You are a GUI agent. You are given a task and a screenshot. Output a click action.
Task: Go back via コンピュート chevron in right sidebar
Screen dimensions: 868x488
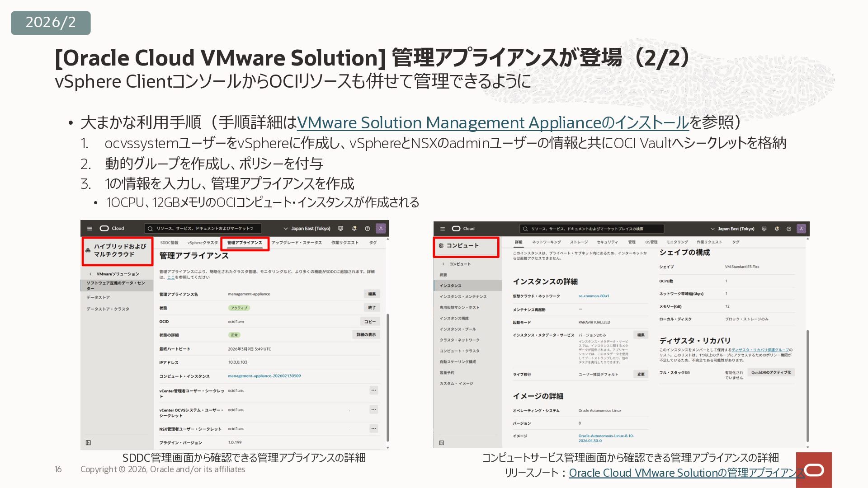[x=443, y=264]
